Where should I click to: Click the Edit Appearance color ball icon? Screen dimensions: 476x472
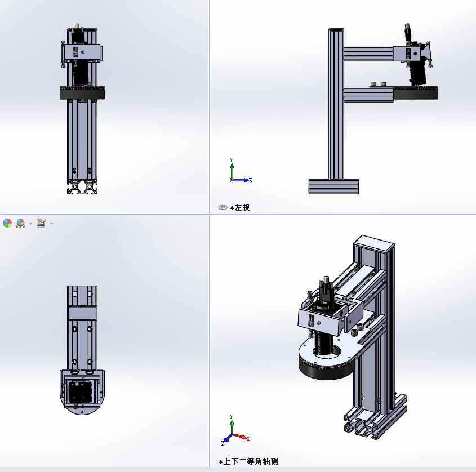(7, 223)
